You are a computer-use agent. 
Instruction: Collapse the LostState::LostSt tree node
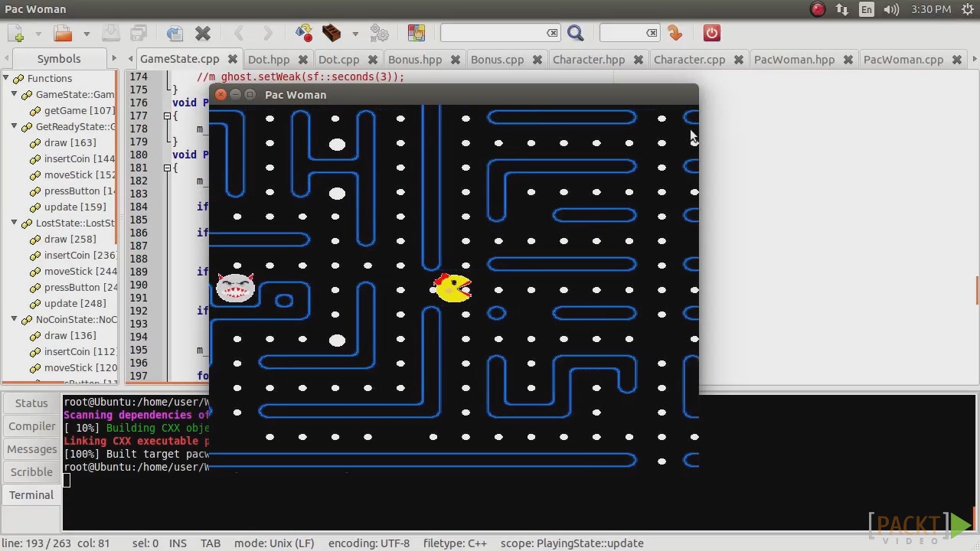click(14, 223)
